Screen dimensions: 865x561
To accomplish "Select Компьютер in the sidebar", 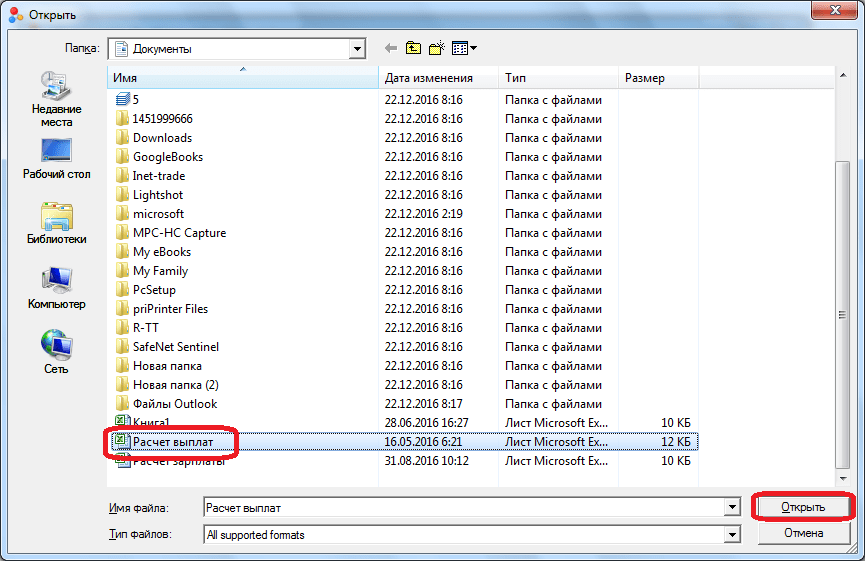I will tap(56, 289).
